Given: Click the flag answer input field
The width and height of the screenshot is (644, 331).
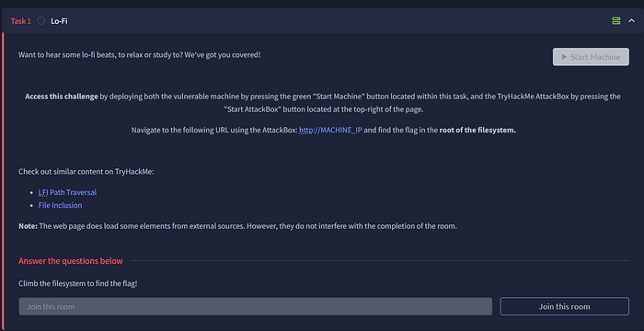Looking at the screenshot, I should pos(256,306).
